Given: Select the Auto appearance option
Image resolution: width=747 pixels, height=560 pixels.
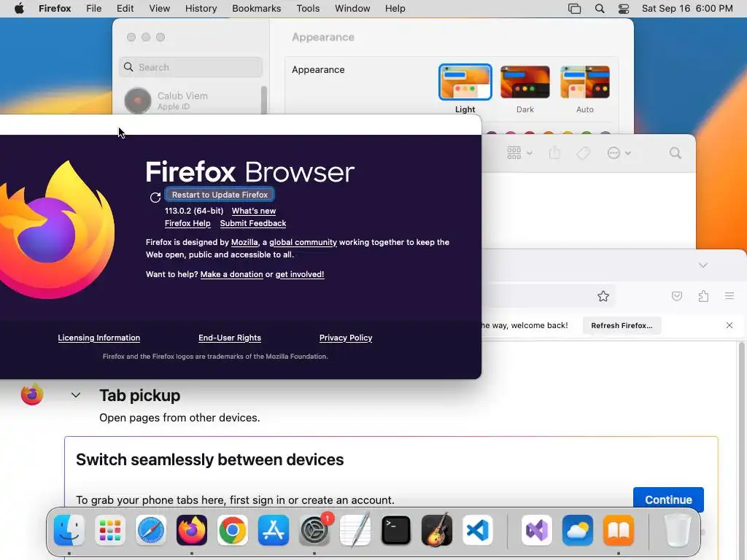Looking at the screenshot, I should point(585,82).
